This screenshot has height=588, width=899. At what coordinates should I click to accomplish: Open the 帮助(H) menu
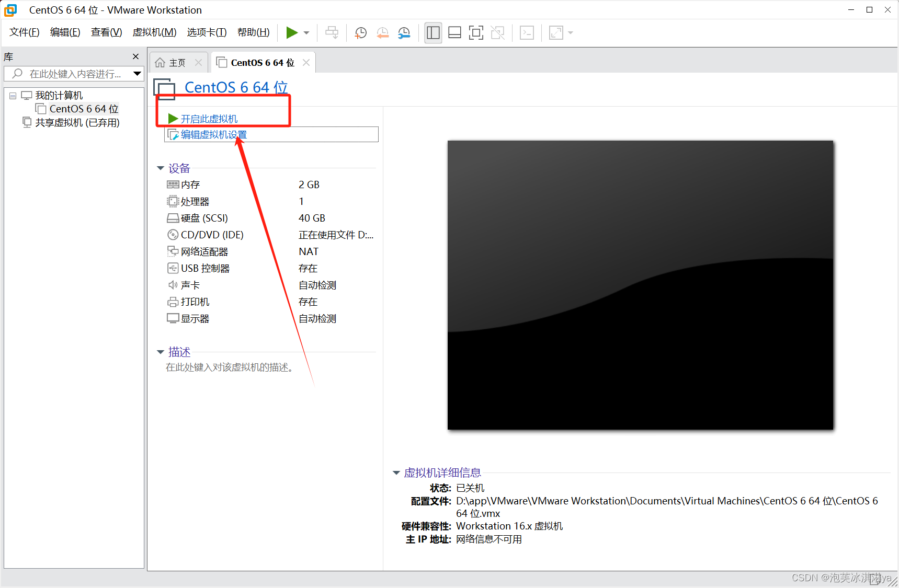[254, 32]
